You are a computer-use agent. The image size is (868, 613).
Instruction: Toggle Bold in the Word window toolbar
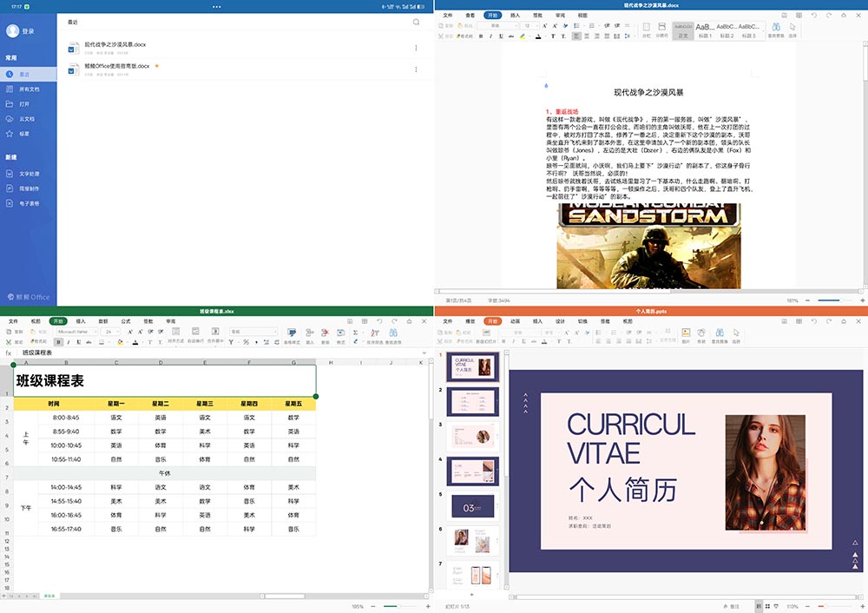[x=481, y=36]
